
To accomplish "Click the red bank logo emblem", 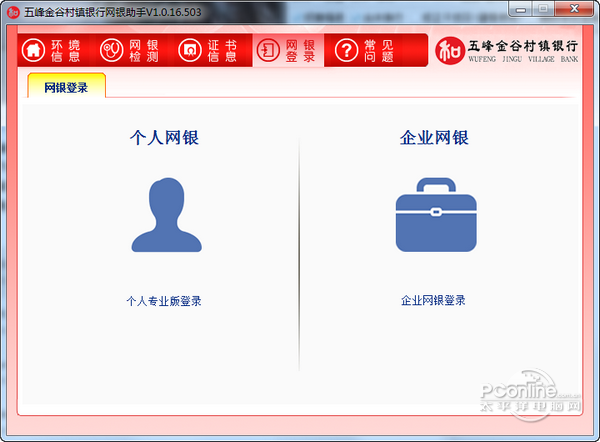I will click(450, 51).
